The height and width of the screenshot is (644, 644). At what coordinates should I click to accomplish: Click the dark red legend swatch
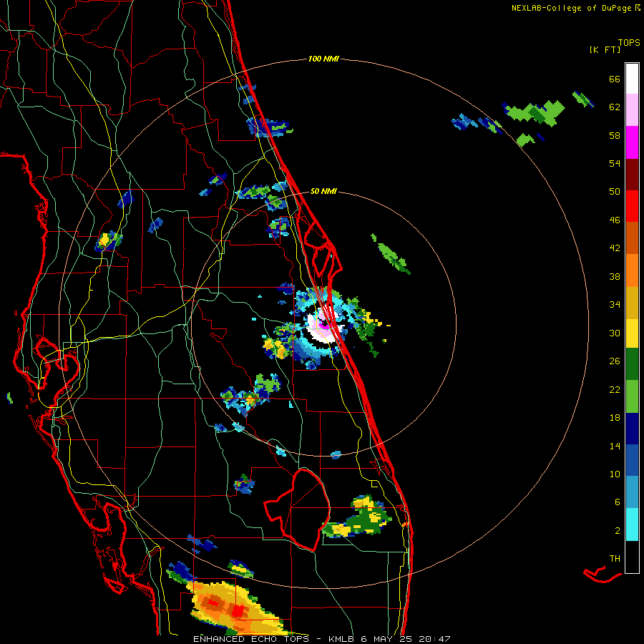(x=632, y=174)
